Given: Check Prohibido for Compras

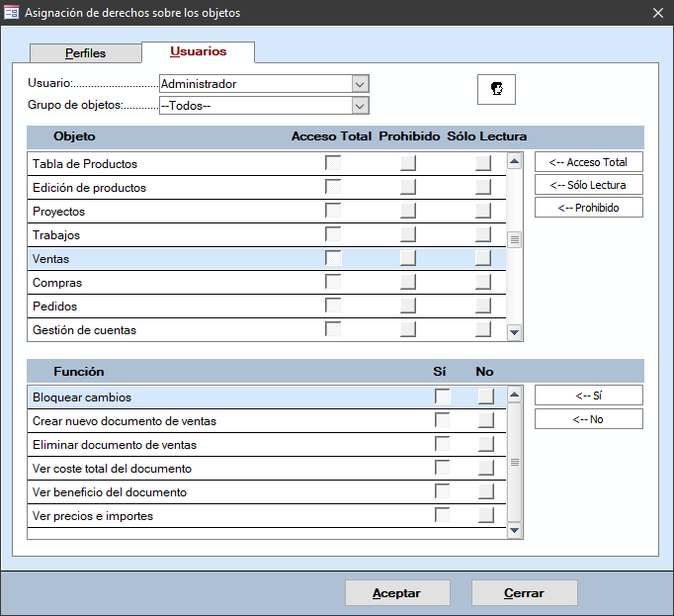Looking at the screenshot, I should coord(408,282).
